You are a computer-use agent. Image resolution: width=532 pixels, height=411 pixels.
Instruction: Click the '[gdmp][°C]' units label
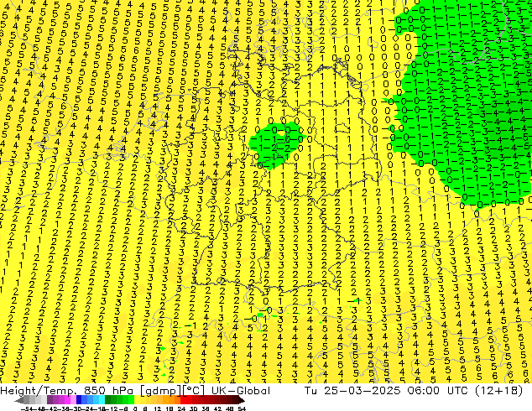pyautogui.click(x=173, y=391)
